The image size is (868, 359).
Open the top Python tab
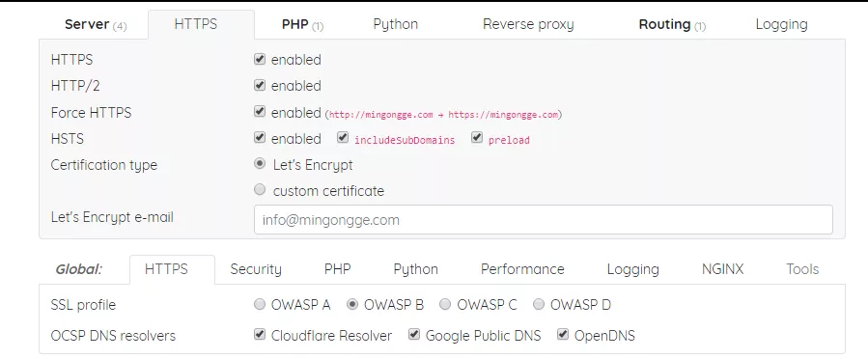tap(395, 25)
